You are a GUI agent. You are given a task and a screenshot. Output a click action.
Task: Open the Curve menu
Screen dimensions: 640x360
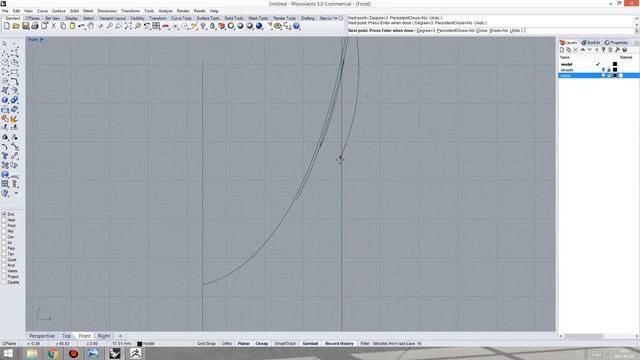[x=42, y=11]
